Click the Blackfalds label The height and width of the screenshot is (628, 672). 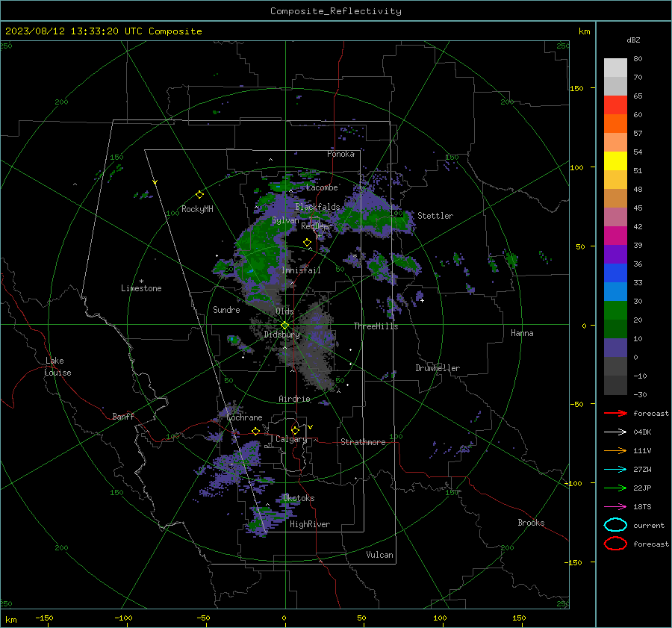317,207
